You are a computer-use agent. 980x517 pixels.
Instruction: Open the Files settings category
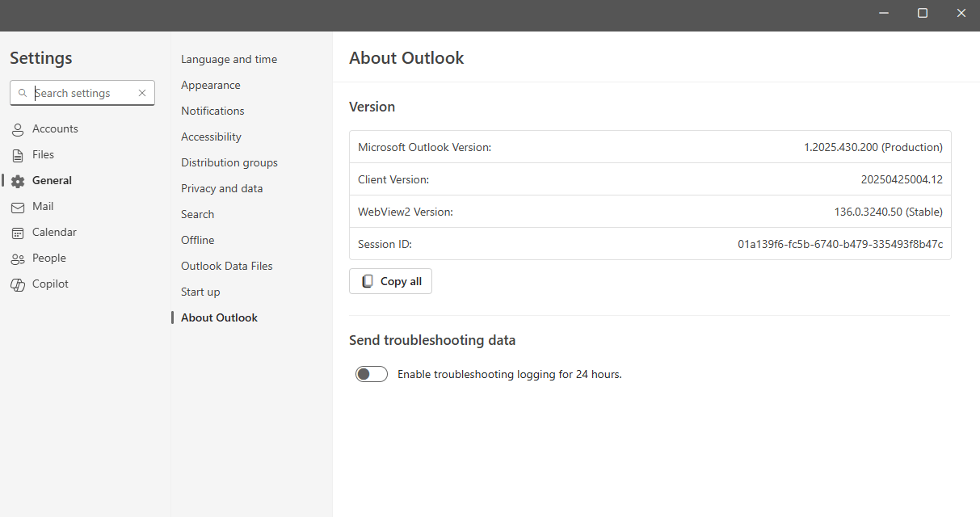coord(44,154)
